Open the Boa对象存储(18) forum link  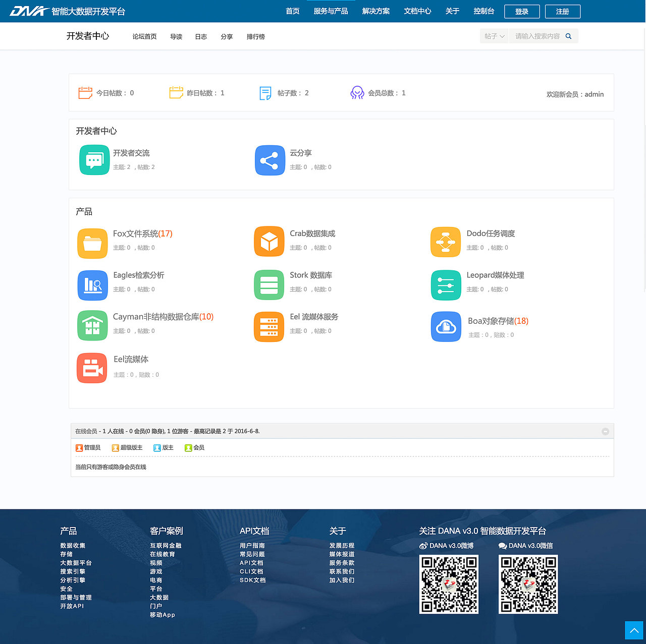click(x=498, y=321)
